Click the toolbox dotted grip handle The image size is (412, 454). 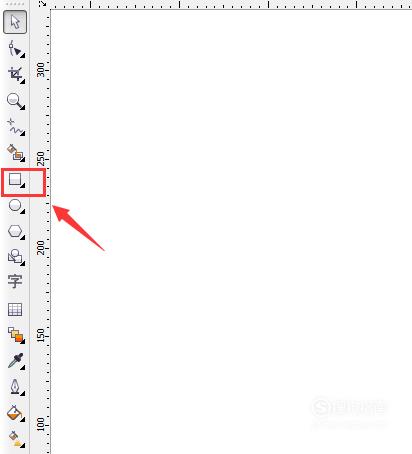click(x=15, y=4)
